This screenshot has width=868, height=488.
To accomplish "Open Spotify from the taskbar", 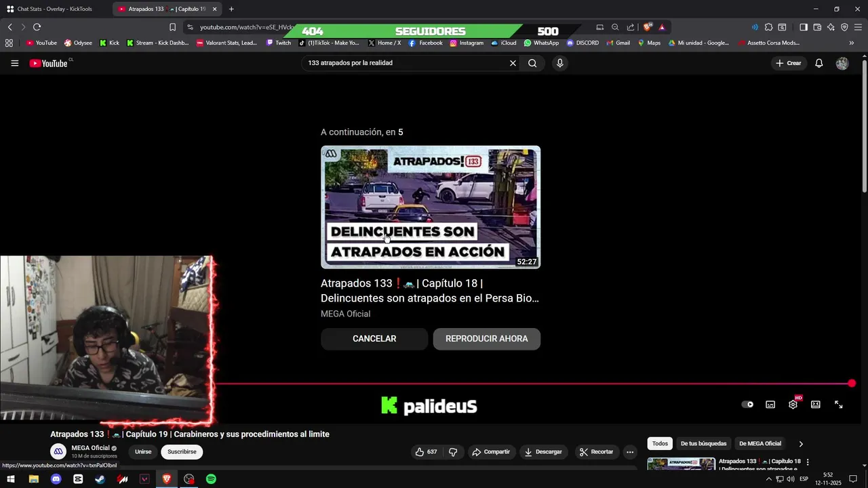I will [x=211, y=479].
